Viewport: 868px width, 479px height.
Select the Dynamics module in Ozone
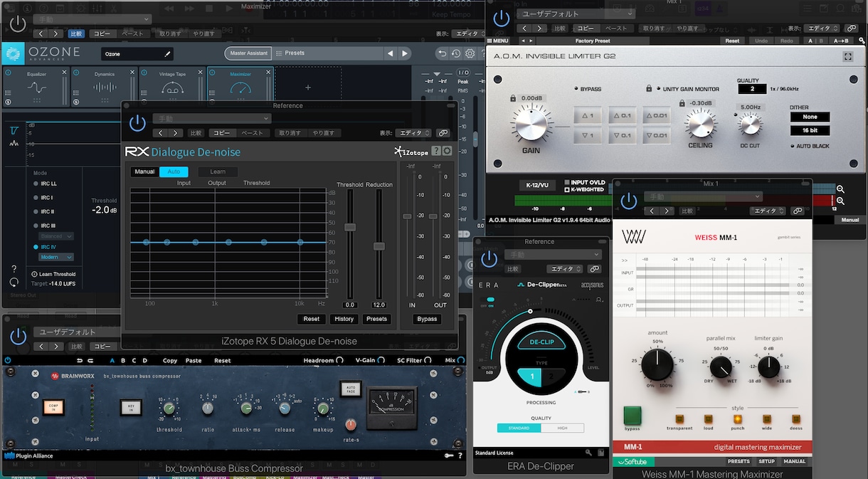click(x=105, y=86)
